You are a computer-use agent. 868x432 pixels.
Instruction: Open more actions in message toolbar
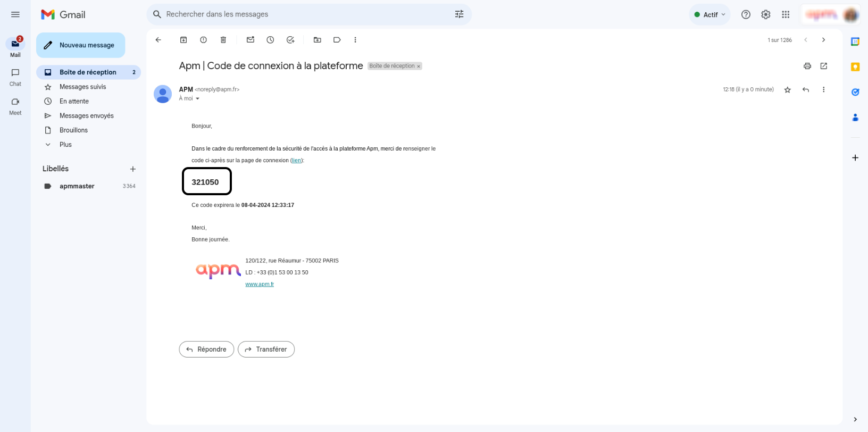[x=355, y=40]
